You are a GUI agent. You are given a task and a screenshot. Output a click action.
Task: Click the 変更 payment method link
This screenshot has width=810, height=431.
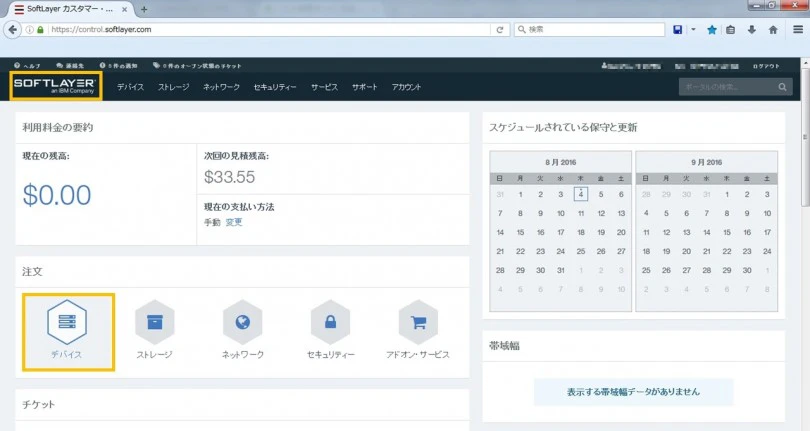233,222
